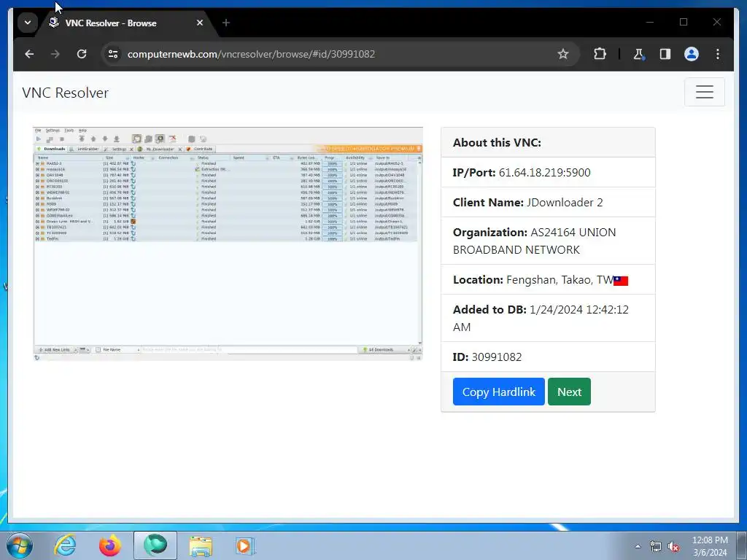Open File Explorer from the taskbar
747x560 pixels.
[x=201, y=545]
